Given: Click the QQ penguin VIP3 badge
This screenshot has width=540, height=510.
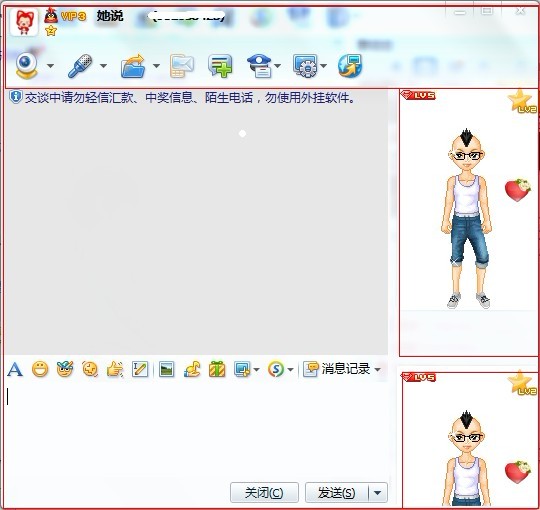Looking at the screenshot, I should point(65,16).
